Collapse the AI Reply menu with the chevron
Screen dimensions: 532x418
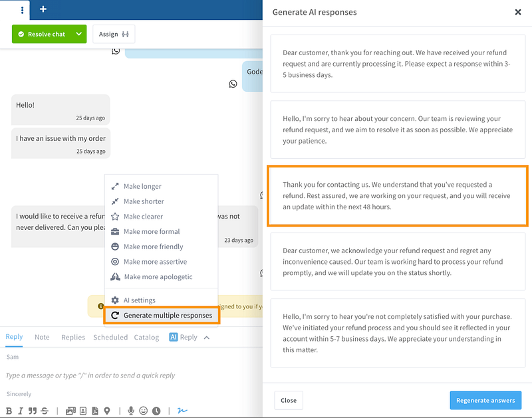point(207,338)
